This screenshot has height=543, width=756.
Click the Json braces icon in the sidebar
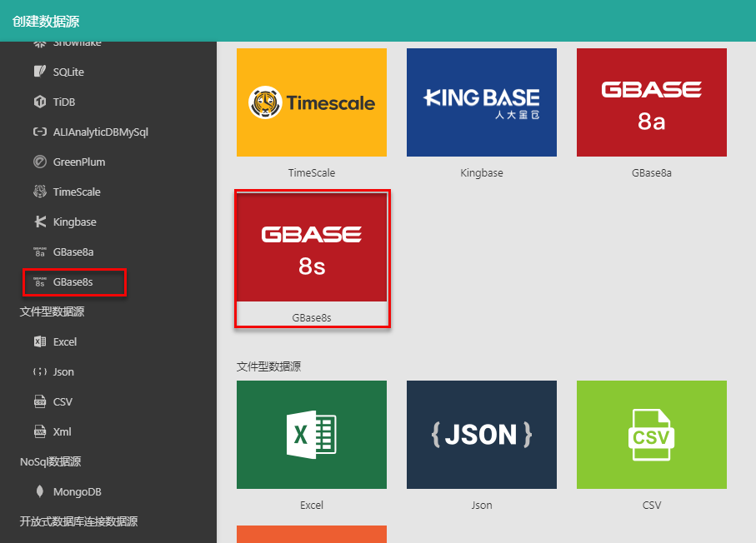point(39,371)
